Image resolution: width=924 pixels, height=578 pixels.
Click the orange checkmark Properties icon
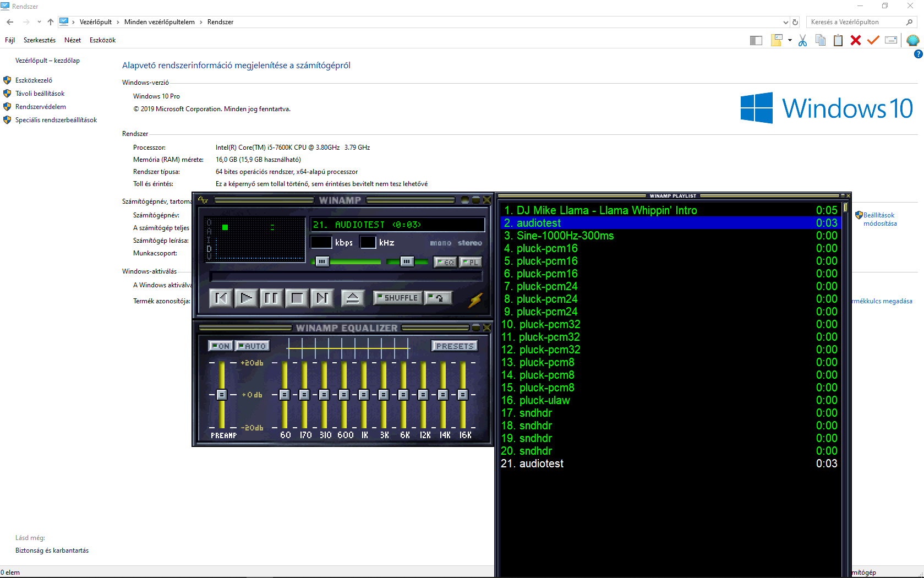[873, 40]
